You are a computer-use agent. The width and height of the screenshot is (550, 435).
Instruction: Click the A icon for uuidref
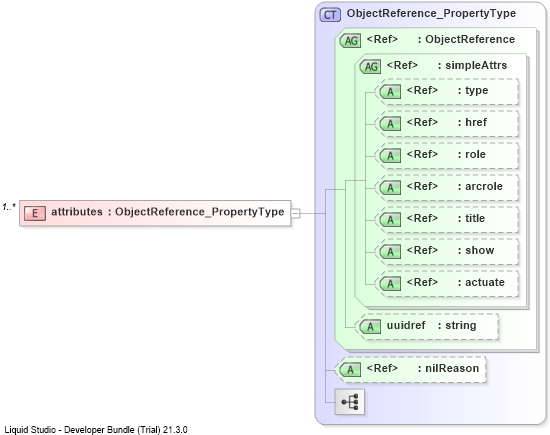point(370,327)
